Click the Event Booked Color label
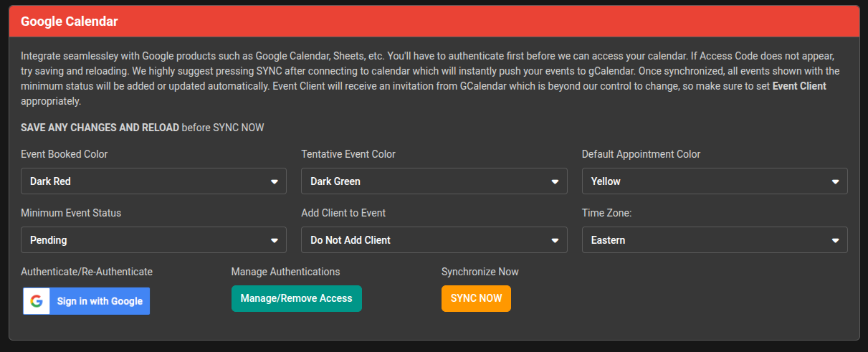Image resolution: width=868 pixels, height=352 pixels. click(65, 154)
